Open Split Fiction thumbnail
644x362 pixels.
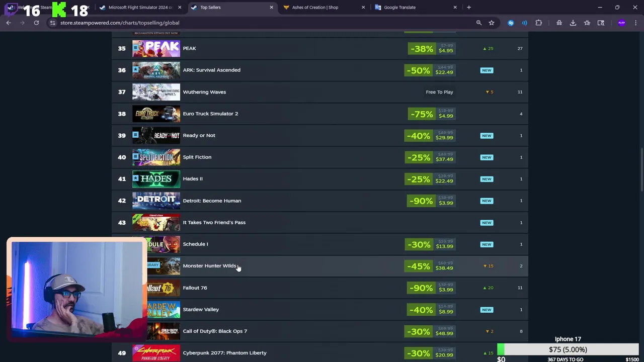click(156, 157)
